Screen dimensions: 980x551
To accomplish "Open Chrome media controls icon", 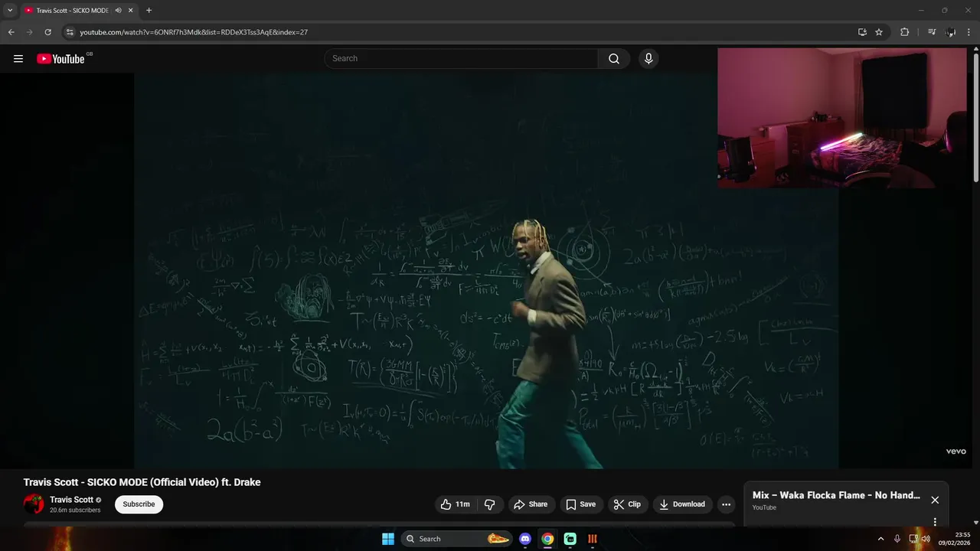I will tap(932, 32).
